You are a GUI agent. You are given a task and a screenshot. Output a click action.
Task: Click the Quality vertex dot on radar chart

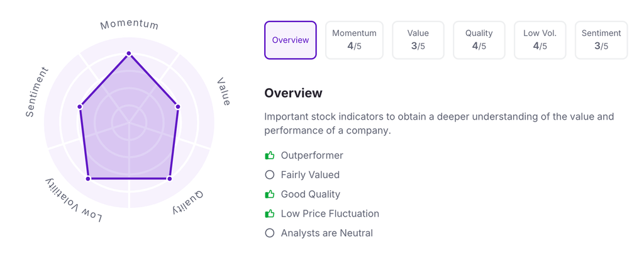(169, 179)
